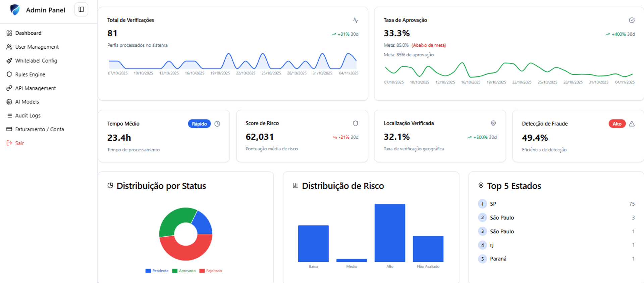
Task: Click the Dashboard grid icon
Action: pyautogui.click(x=9, y=33)
